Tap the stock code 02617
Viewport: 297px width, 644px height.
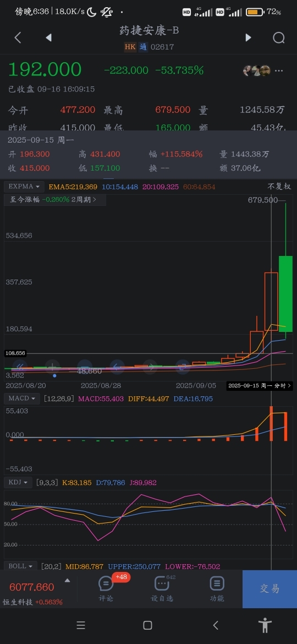162,47
